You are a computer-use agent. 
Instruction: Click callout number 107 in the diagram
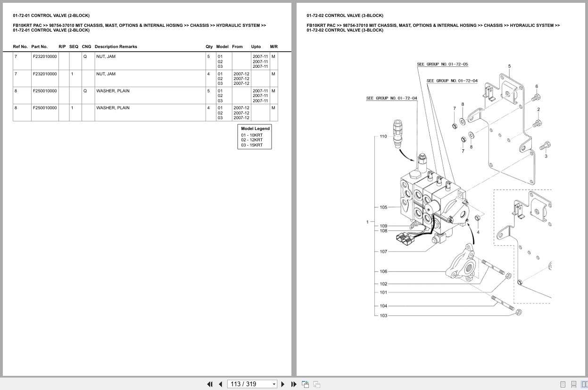tap(383, 252)
